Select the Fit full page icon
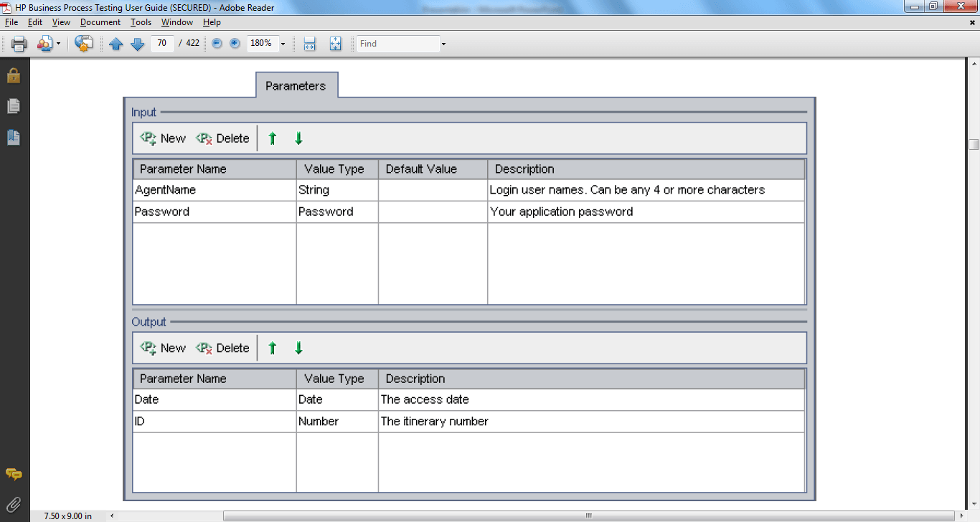This screenshot has width=980, height=522. 335,44
